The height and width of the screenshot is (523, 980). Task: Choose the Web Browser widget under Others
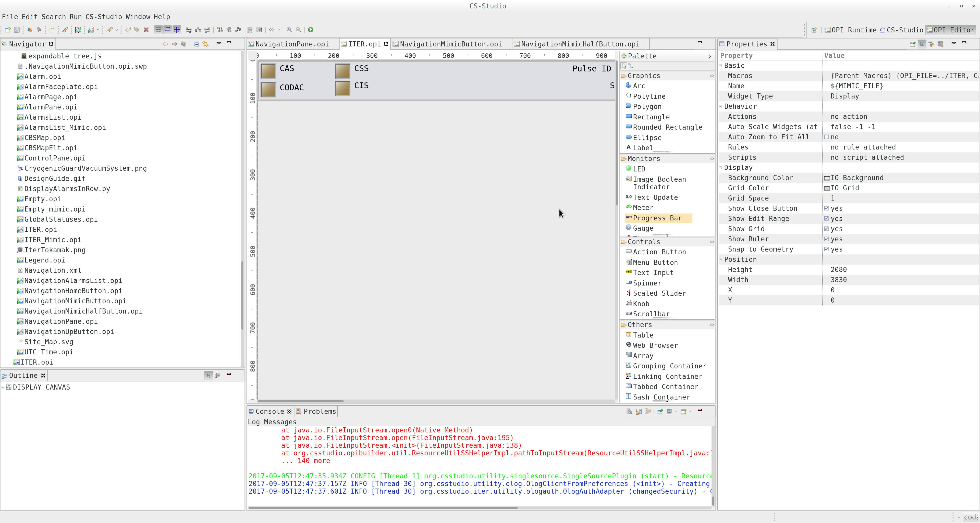(x=655, y=345)
